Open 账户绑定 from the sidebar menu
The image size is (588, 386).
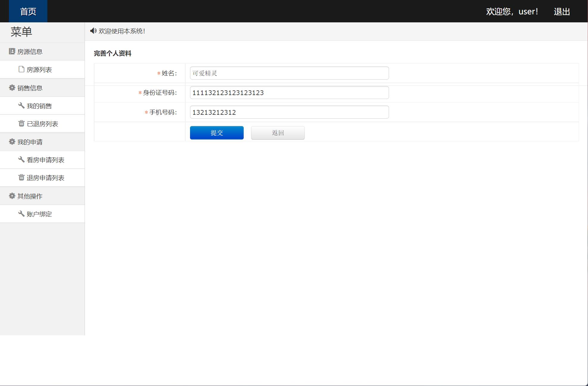[39, 214]
